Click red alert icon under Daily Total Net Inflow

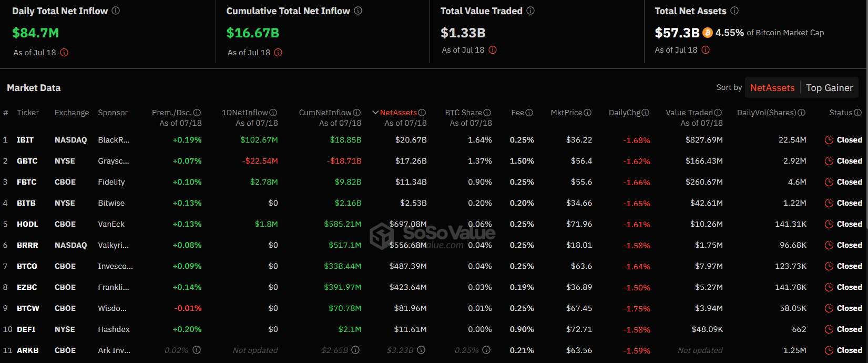pyautogui.click(x=64, y=53)
